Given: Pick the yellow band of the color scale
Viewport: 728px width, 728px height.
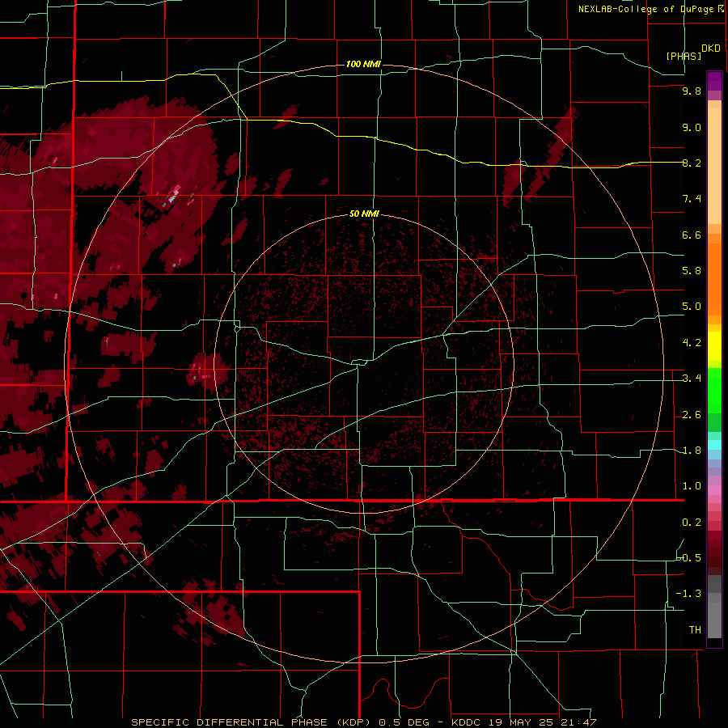Looking at the screenshot, I should 714,346.
